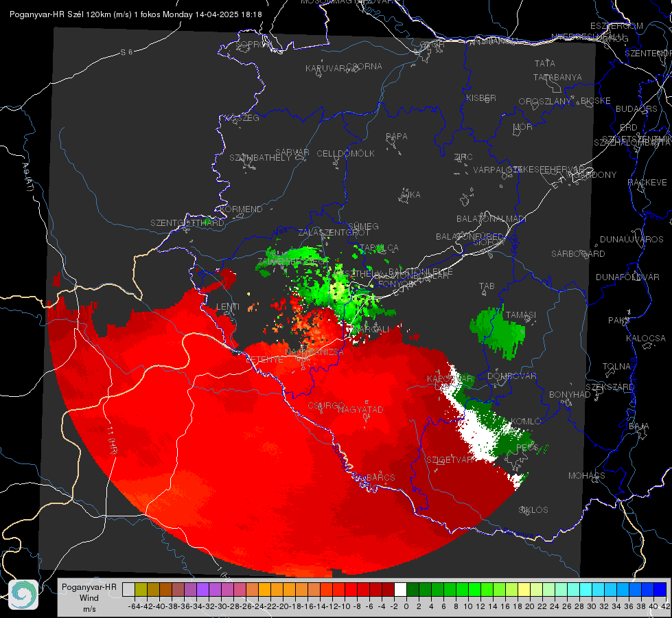Click the CELLDOMOLK city label

pyautogui.click(x=345, y=154)
